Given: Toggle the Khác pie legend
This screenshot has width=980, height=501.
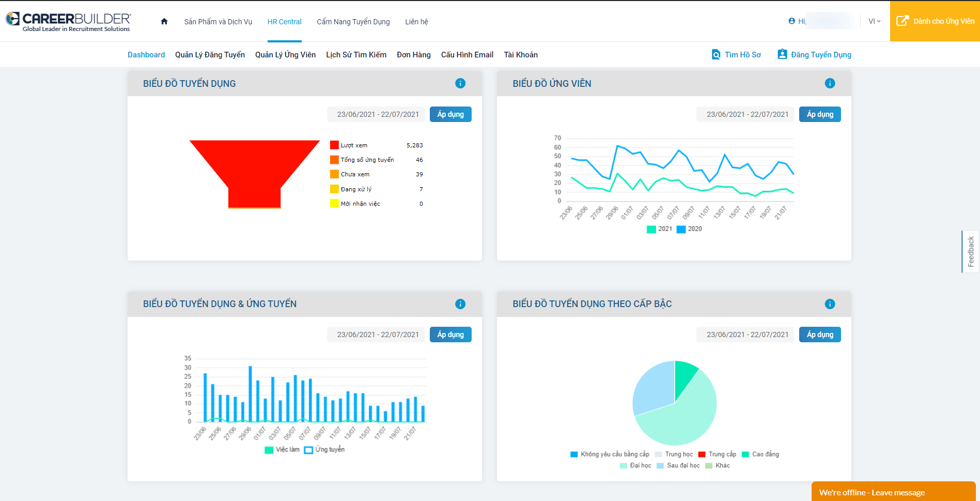Looking at the screenshot, I should click(x=718, y=466).
